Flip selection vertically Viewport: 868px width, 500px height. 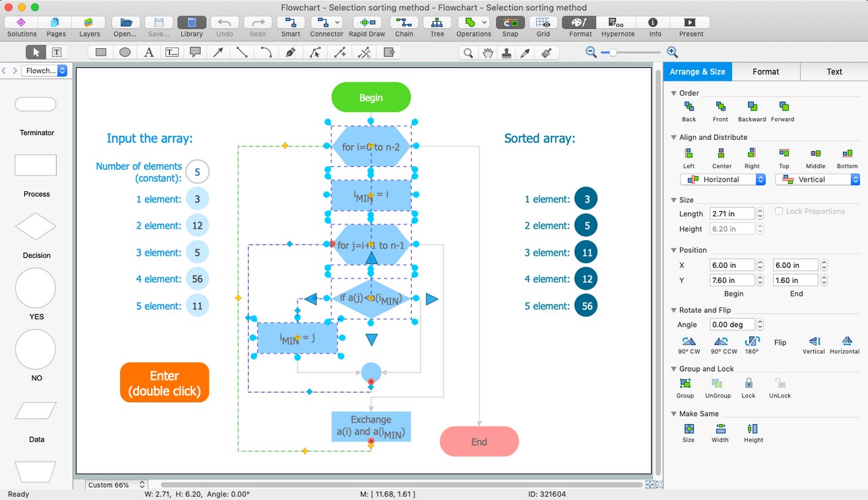tap(814, 342)
